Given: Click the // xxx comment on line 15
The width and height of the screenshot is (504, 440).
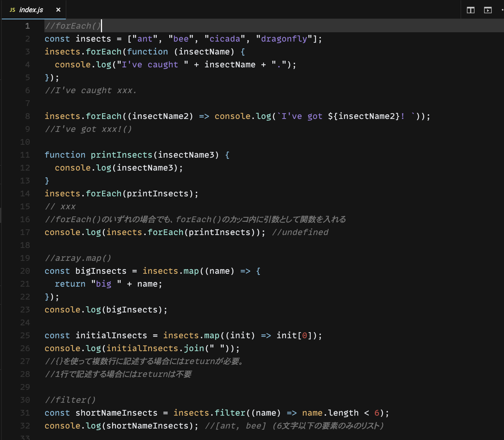Looking at the screenshot, I should pos(60,206).
